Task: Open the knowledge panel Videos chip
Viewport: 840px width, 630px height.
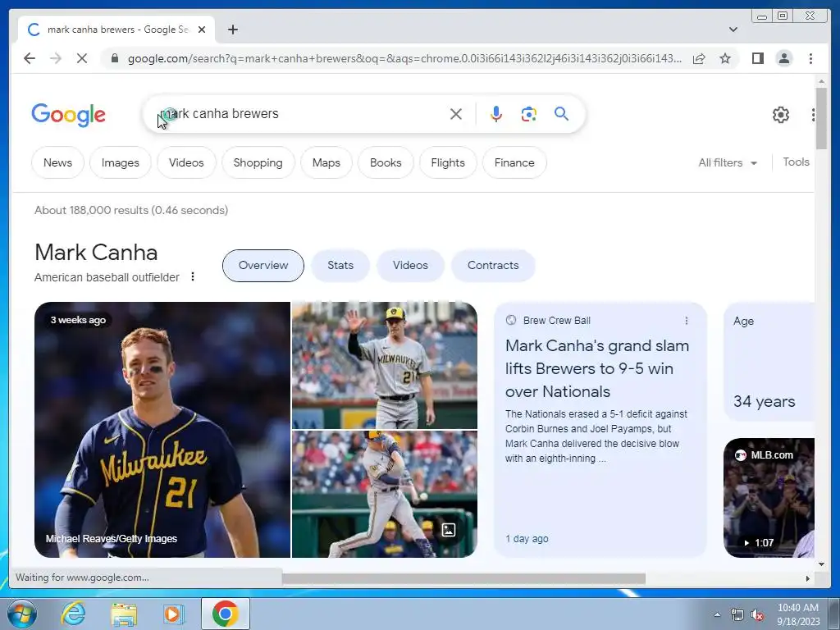Action: [410, 265]
